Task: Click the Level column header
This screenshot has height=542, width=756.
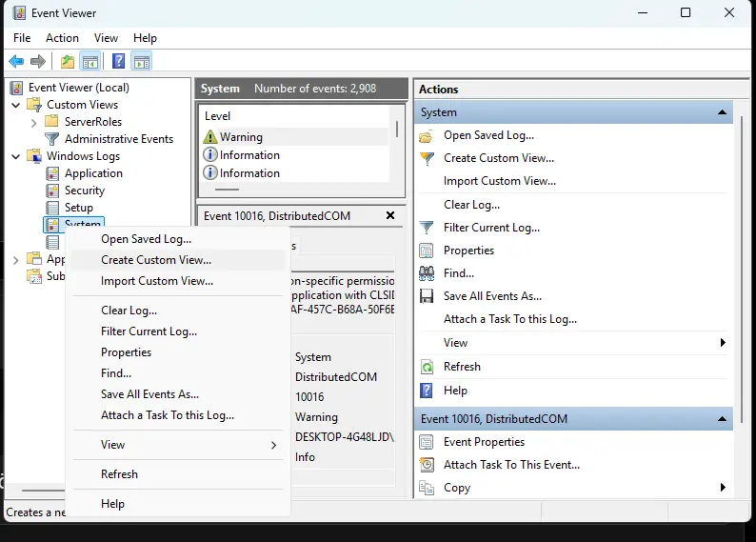Action: (x=217, y=116)
